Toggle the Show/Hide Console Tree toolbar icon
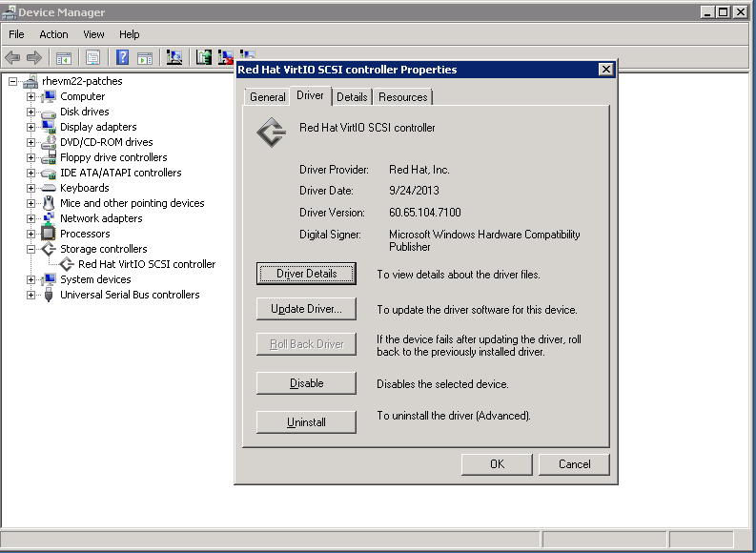 pos(64,58)
